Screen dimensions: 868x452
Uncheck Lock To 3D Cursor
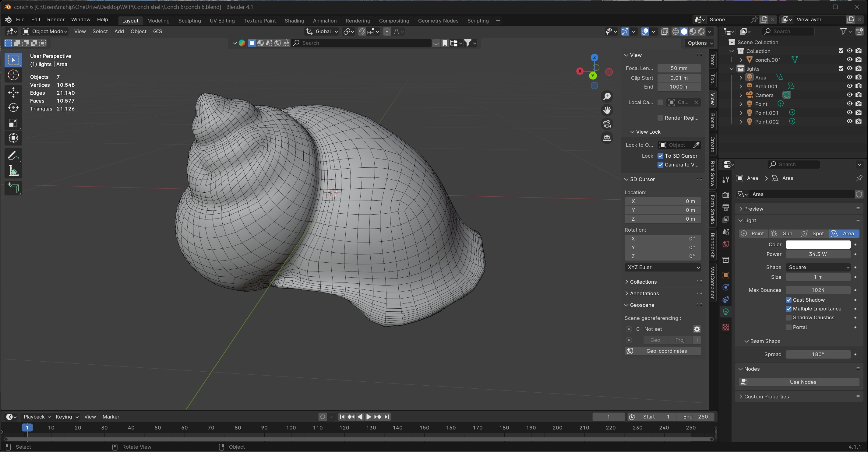tap(660, 156)
